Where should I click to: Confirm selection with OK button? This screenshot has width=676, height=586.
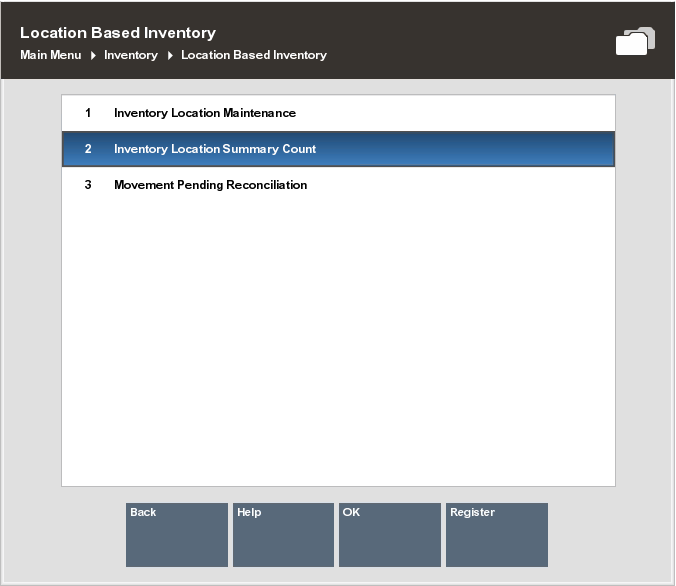click(390, 535)
